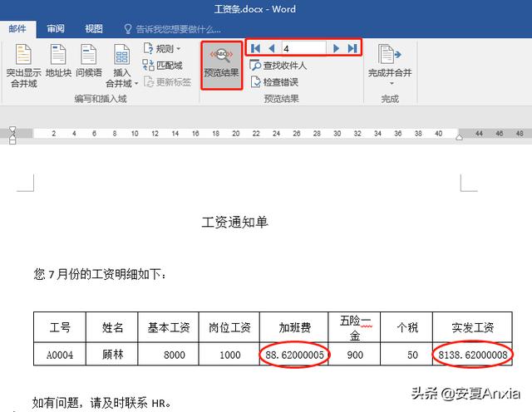Click the Insert Merge Field (插入合并域) icon

click(x=122, y=55)
